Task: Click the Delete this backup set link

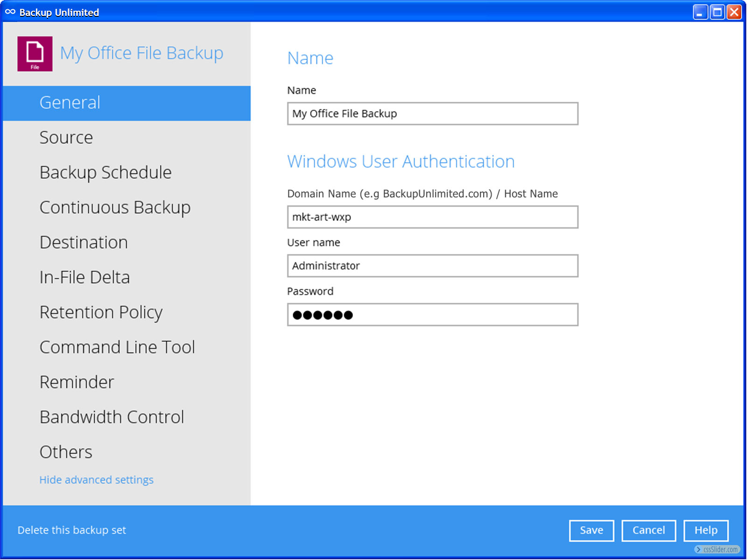Action: click(x=72, y=530)
